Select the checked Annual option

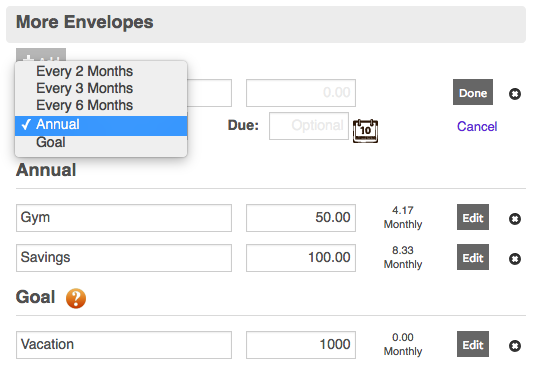coord(101,125)
